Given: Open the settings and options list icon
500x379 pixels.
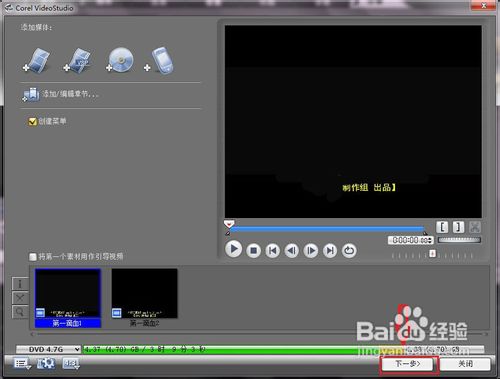Looking at the screenshot, I should coord(22,363).
